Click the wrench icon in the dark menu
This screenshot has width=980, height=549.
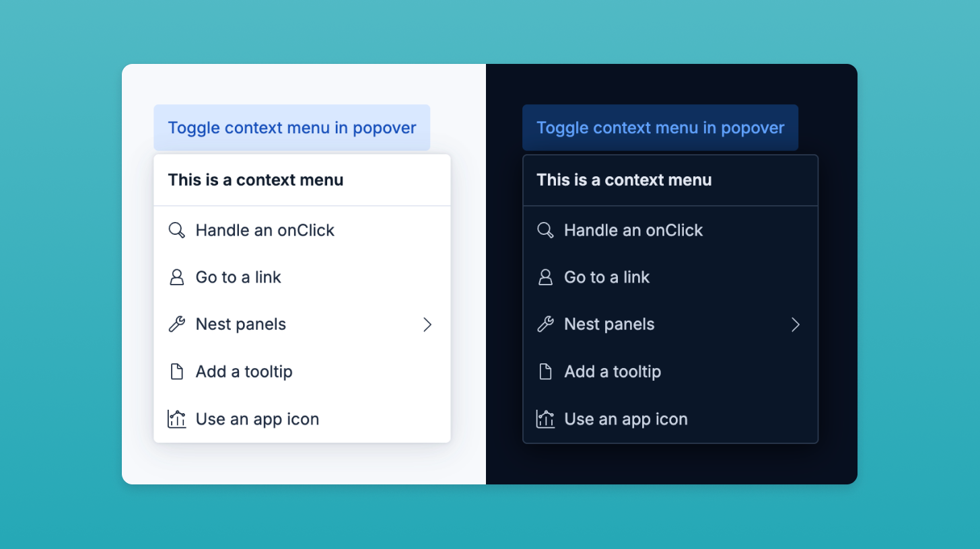coord(545,324)
